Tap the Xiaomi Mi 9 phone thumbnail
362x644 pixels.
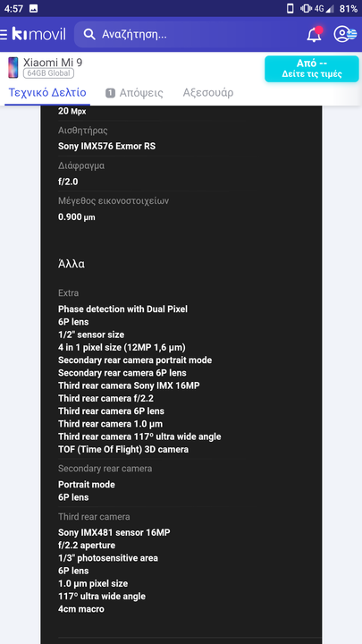pyautogui.click(x=13, y=68)
